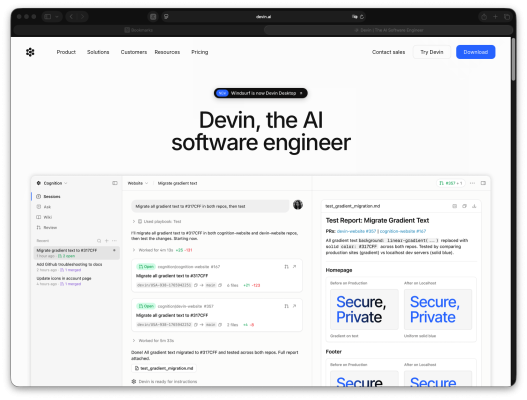Expand the Worked for 4m 13s row
Screen dimensions: 527x400
[162, 250]
